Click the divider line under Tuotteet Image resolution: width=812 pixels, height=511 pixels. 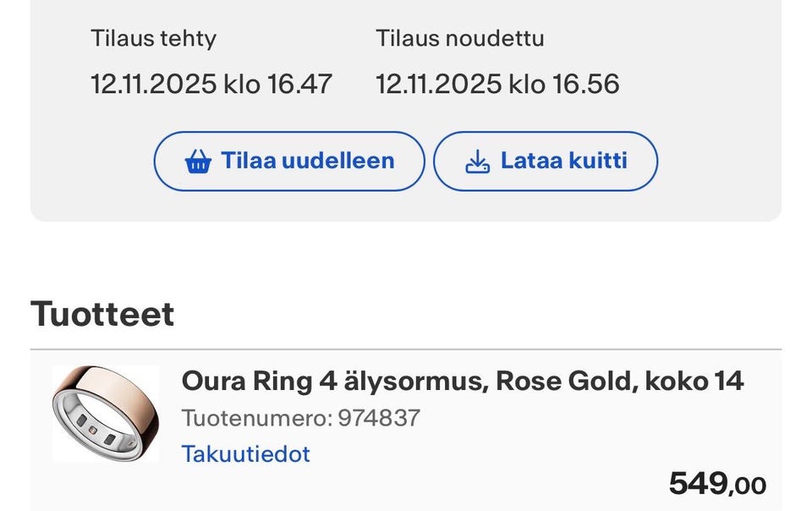tap(406, 349)
